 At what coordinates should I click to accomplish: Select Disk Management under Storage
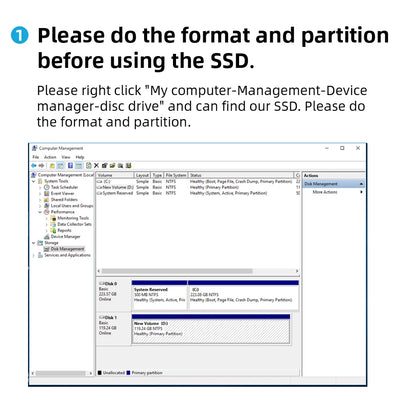[x=64, y=249]
